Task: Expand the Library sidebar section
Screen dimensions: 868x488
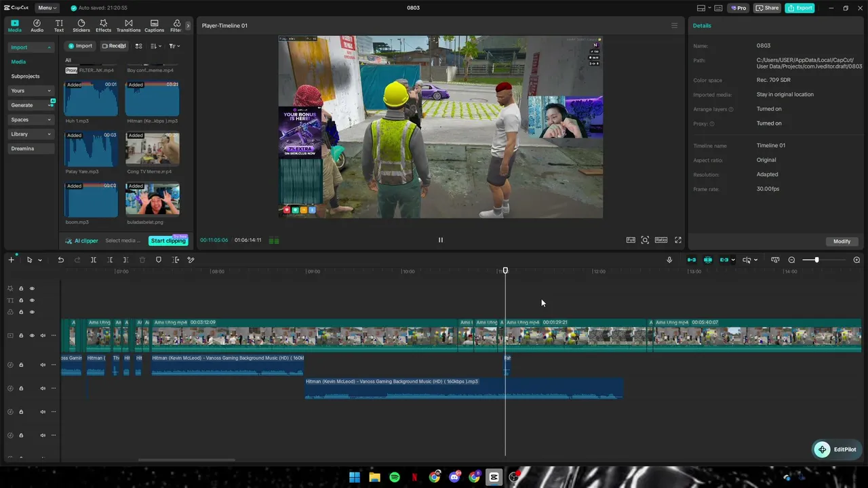Action: [31, 134]
